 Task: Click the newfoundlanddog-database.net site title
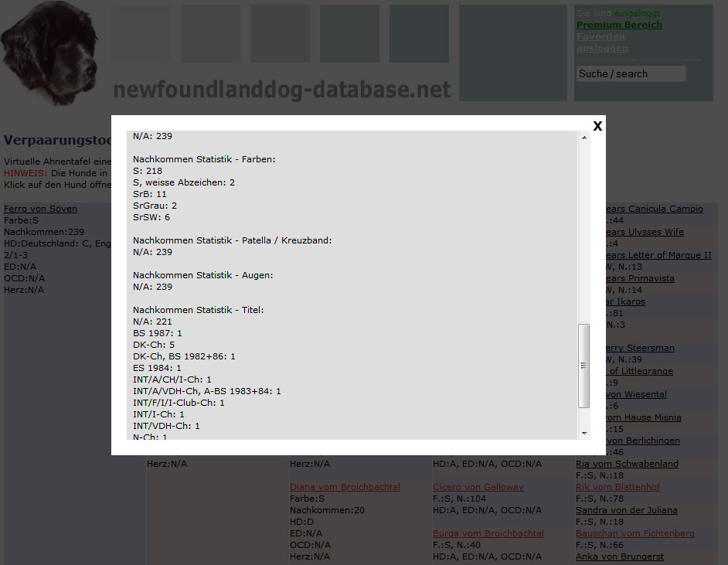coord(281,90)
